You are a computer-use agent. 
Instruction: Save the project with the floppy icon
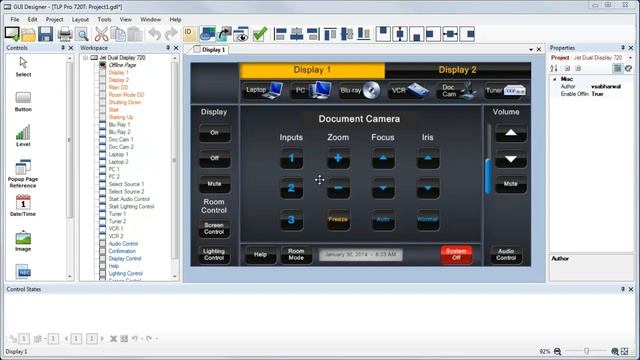(45, 34)
